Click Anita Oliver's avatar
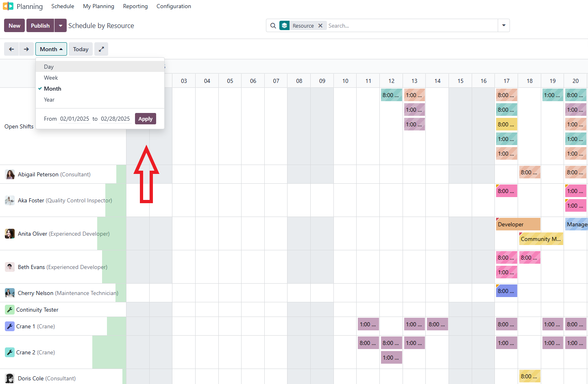 [10, 234]
